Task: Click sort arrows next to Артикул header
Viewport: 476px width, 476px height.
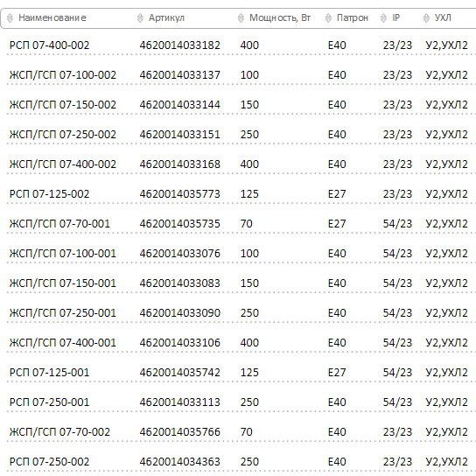Action: 140,18
